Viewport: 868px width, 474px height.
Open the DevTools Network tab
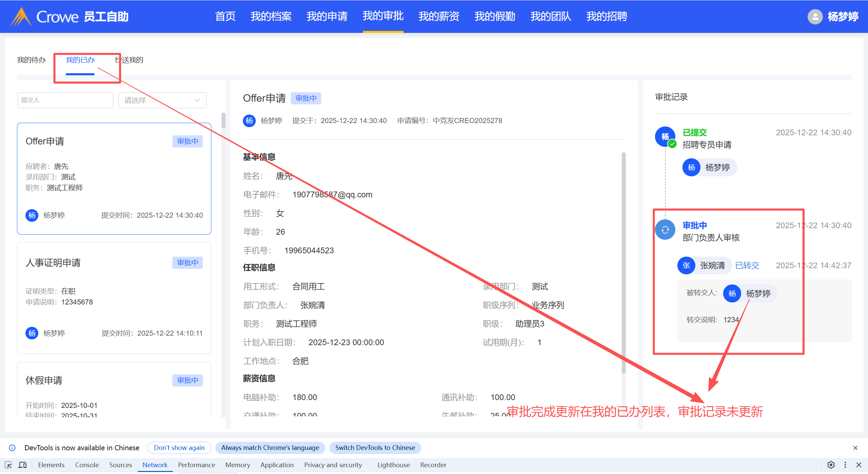[155, 465]
